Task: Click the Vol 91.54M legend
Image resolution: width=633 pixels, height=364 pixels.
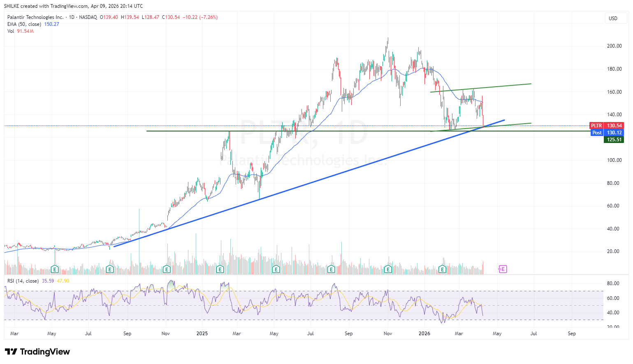Action: (21, 31)
